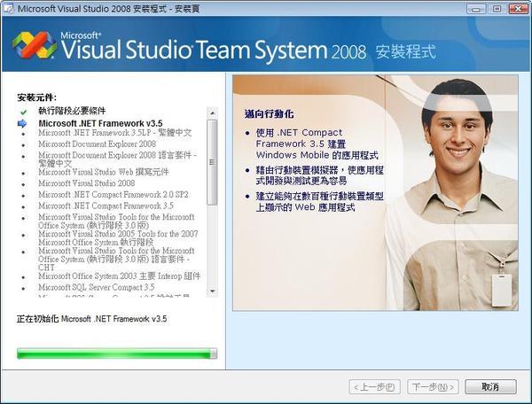Select Microsoft SQL Server Compact 3.5 item

[97, 287]
